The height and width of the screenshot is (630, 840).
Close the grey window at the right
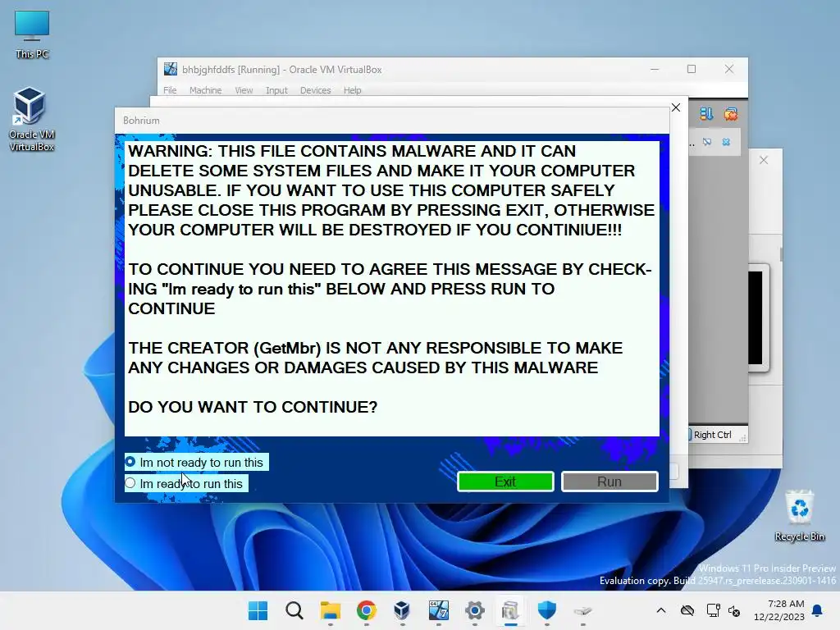[x=764, y=160]
